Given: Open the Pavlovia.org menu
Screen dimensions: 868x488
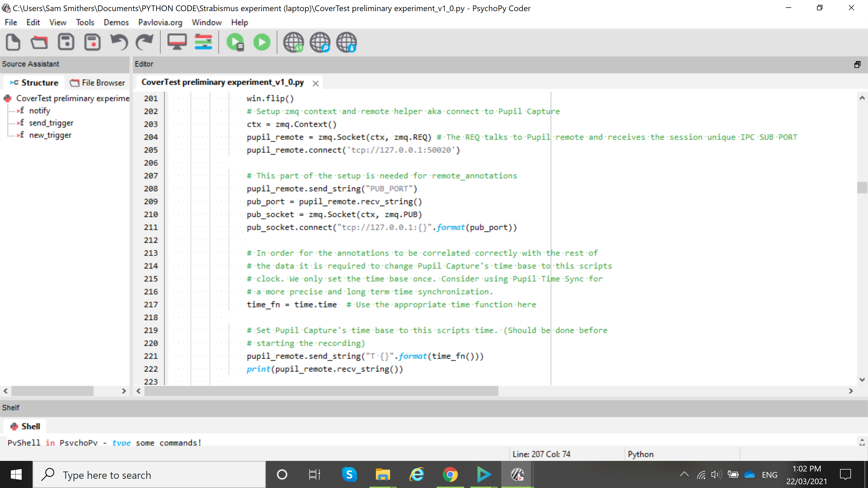Looking at the screenshot, I should click(160, 22).
